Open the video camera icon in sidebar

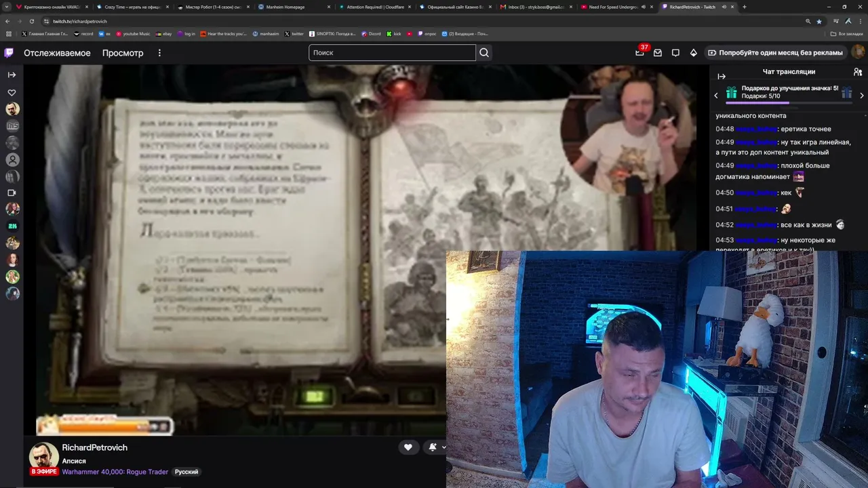(x=12, y=192)
